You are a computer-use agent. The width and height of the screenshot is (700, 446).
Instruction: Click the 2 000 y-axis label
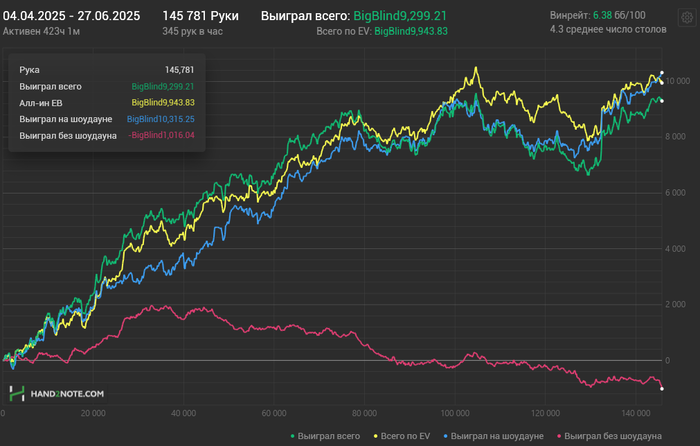pyautogui.click(x=675, y=304)
